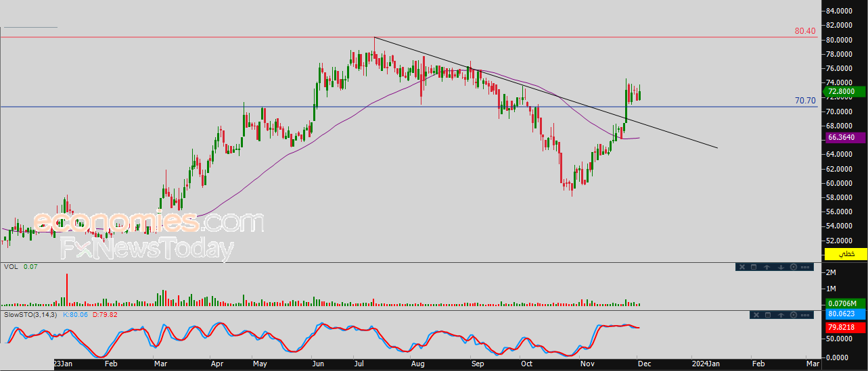Click the Jul date axis label

[x=358, y=364]
